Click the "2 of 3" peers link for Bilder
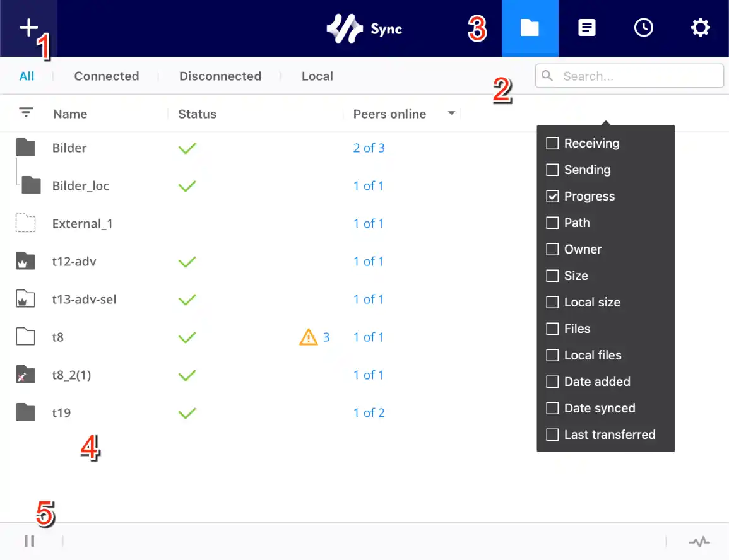Screen dimensions: 729x560 tap(369, 148)
